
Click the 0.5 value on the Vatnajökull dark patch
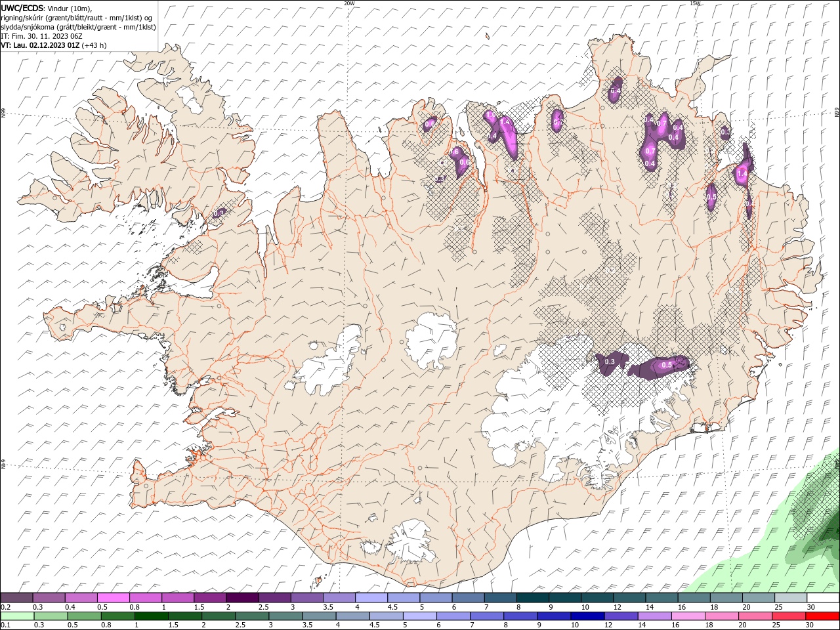[666, 365]
